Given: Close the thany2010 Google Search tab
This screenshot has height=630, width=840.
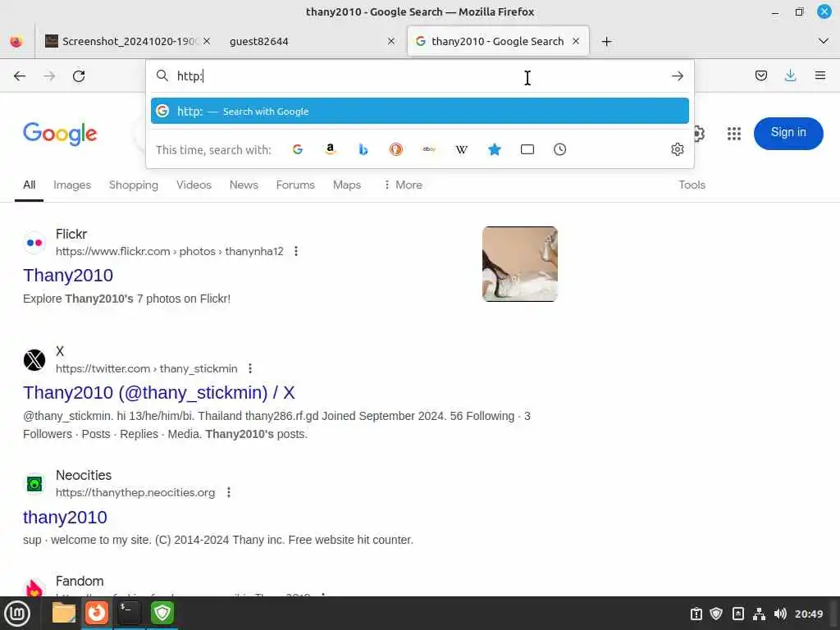Looking at the screenshot, I should (576, 41).
